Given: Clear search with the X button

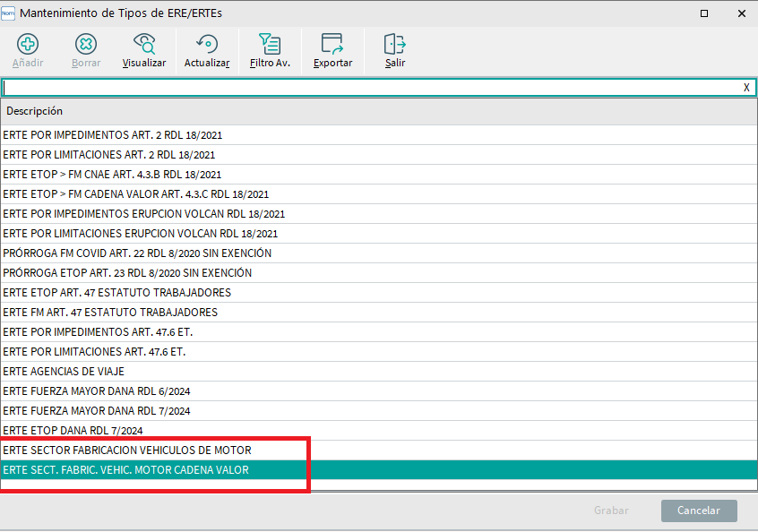Looking at the screenshot, I should tap(746, 88).
